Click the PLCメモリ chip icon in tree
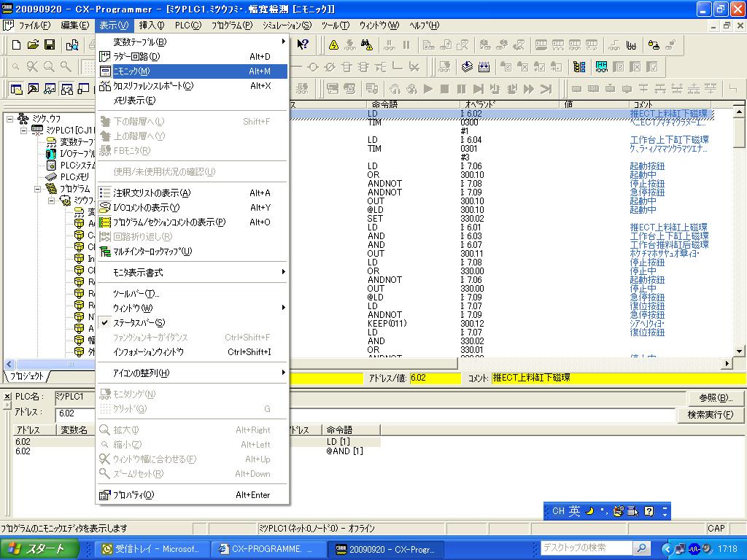The width and height of the screenshot is (747, 560). click(x=51, y=177)
